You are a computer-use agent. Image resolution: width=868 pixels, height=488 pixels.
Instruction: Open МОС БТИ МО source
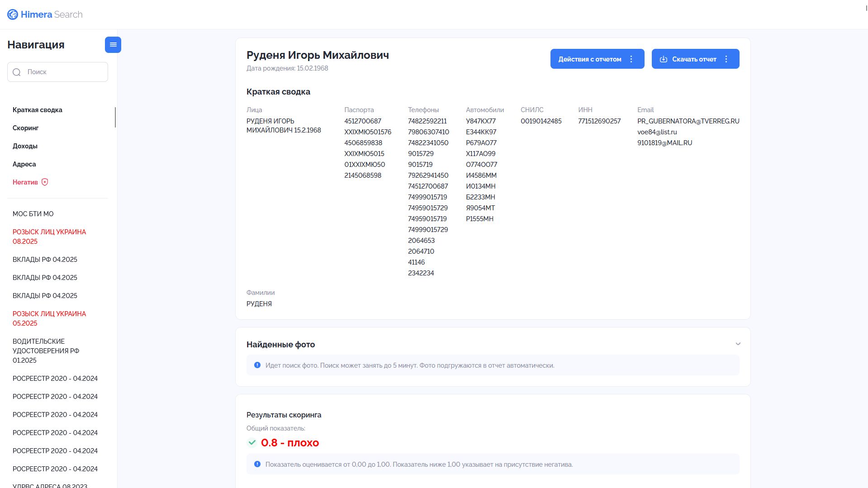(33, 214)
